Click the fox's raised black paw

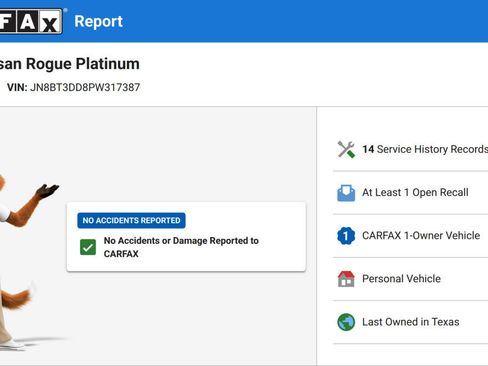click(x=47, y=191)
